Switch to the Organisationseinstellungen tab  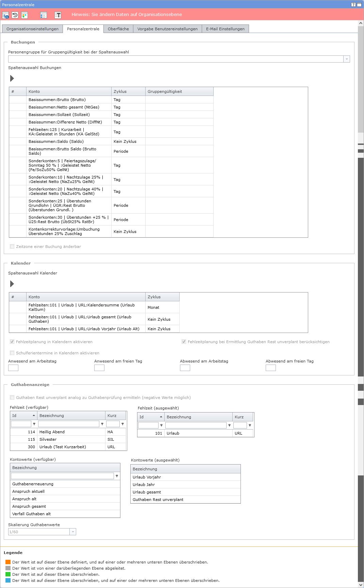32,29
